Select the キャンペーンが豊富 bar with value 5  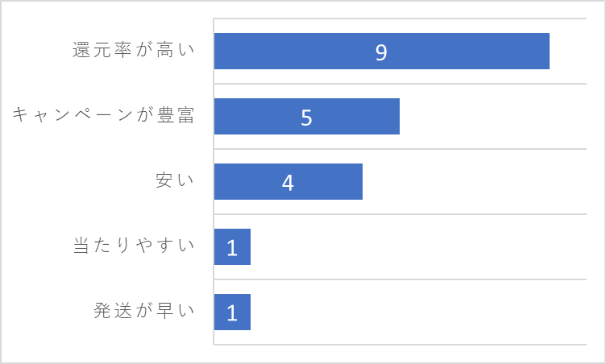pos(307,116)
